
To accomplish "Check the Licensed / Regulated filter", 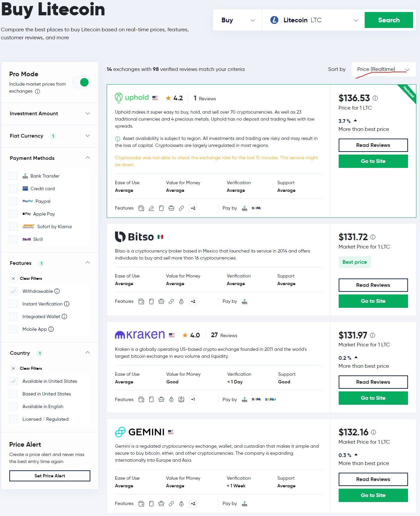I will (x=13, y=419).
